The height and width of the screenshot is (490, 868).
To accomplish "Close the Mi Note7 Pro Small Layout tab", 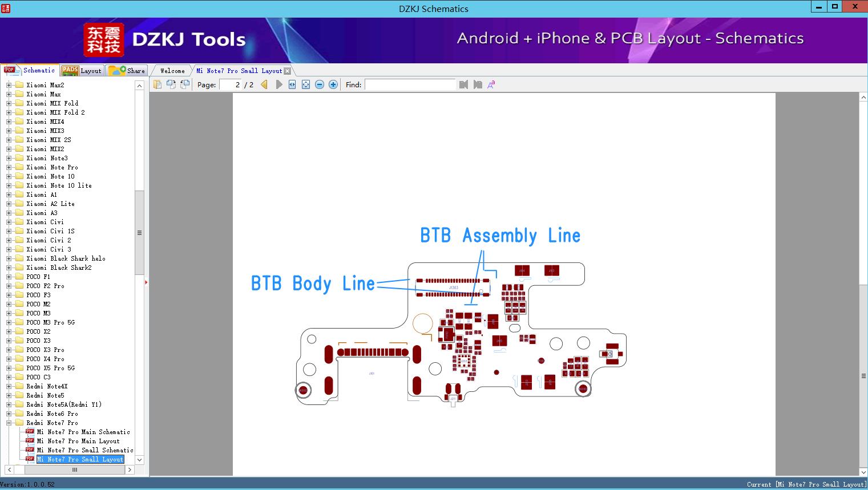I will [288, 71].
